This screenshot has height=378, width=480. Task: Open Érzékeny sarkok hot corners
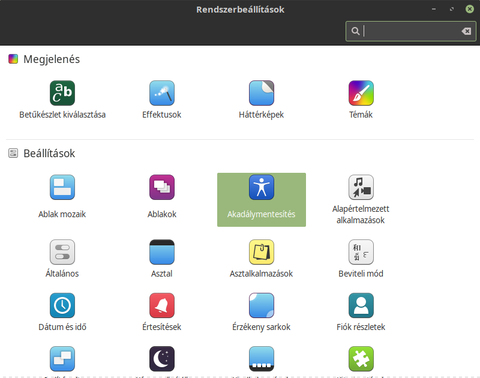261,312
